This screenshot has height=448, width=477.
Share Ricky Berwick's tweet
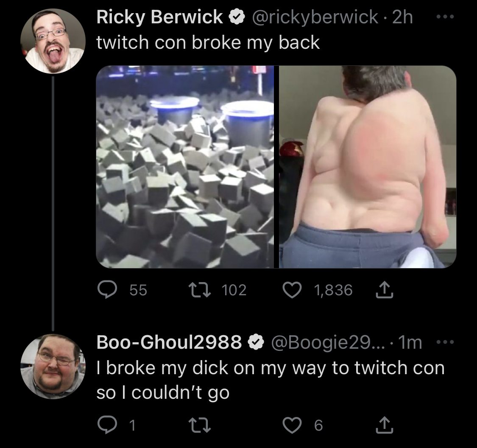point(385,290)
